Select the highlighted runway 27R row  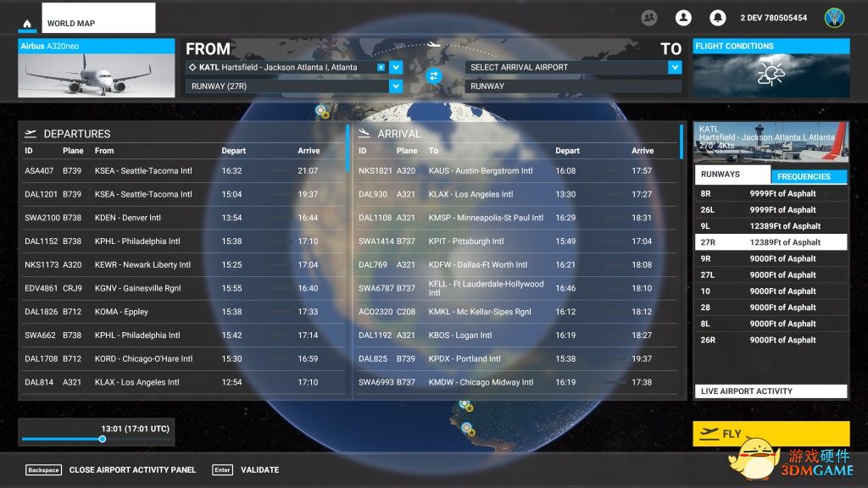click(x=771, y=242)
